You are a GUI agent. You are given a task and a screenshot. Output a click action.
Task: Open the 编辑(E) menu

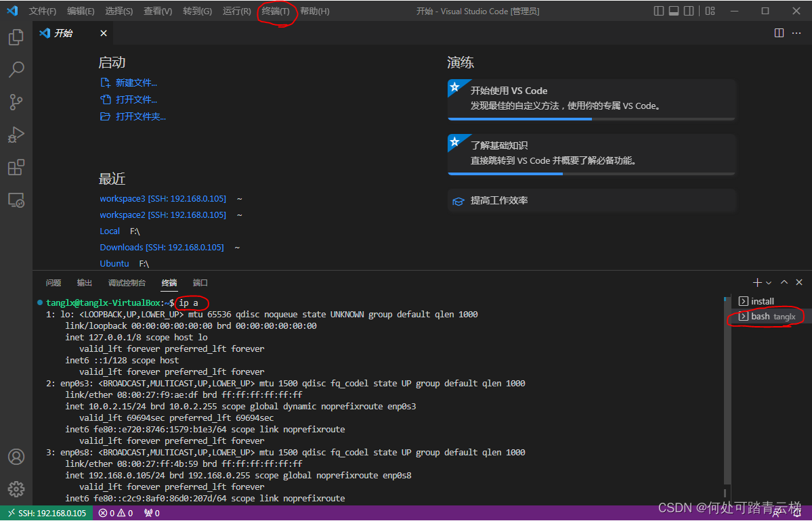tap(81, 11)
